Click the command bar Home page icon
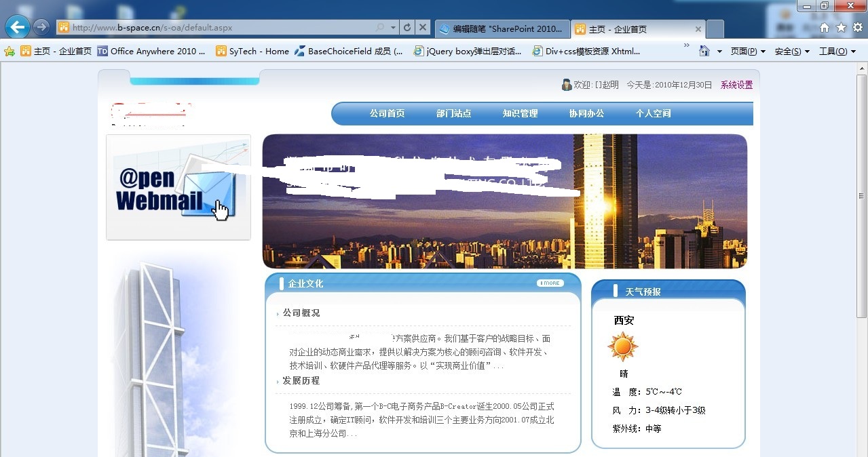Image resolution: width=868 pixels, height=457 pixels. coord(704,52)
